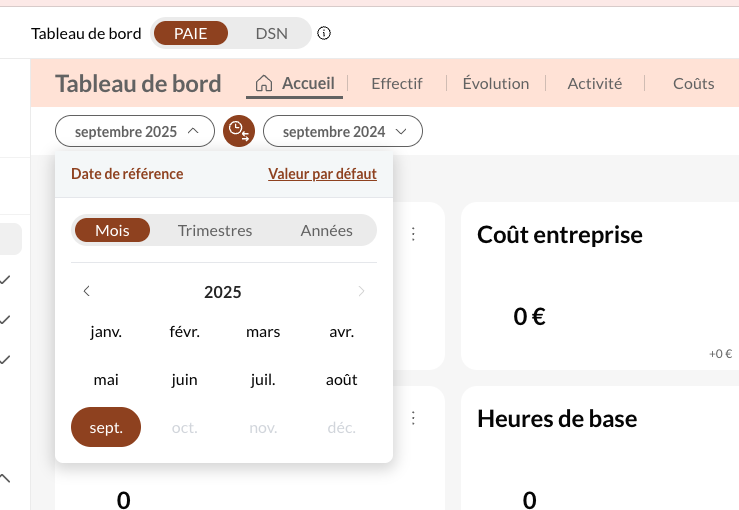Open the Effectif tab
The height and width of the screenshot is (510, 739).
click(396, 83)
